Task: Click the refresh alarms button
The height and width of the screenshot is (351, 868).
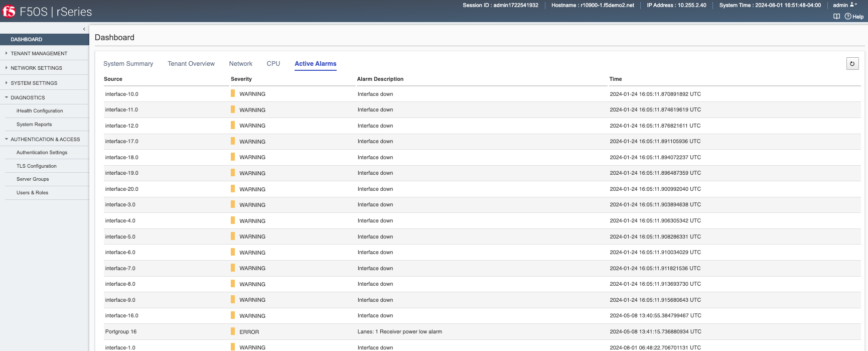Action: pyautogui.click(x=852, y=64)
